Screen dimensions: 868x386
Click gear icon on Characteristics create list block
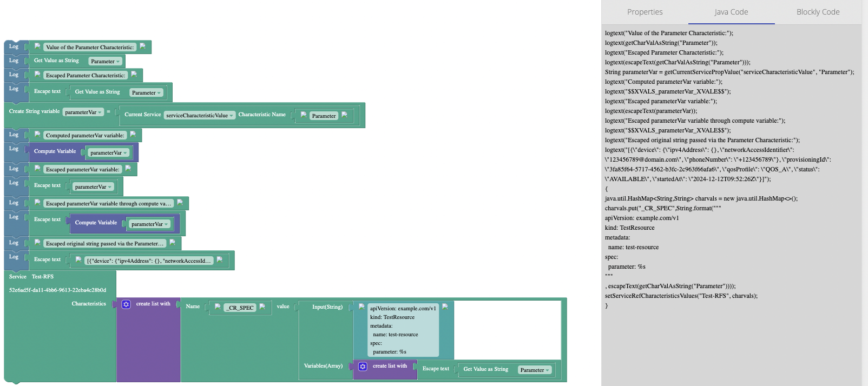pyautogui.click(x=126, y=304)
